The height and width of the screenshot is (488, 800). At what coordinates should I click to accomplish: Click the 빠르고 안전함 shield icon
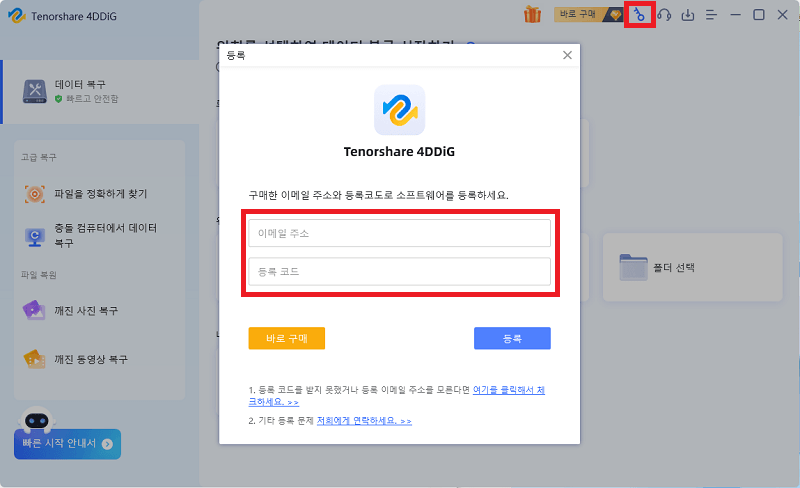(x=59, y=99)
